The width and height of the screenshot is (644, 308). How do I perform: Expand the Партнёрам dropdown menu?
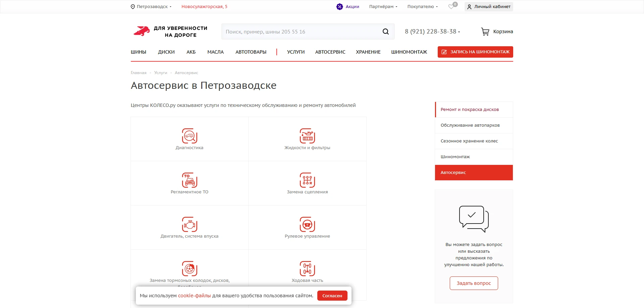[383, 7]
